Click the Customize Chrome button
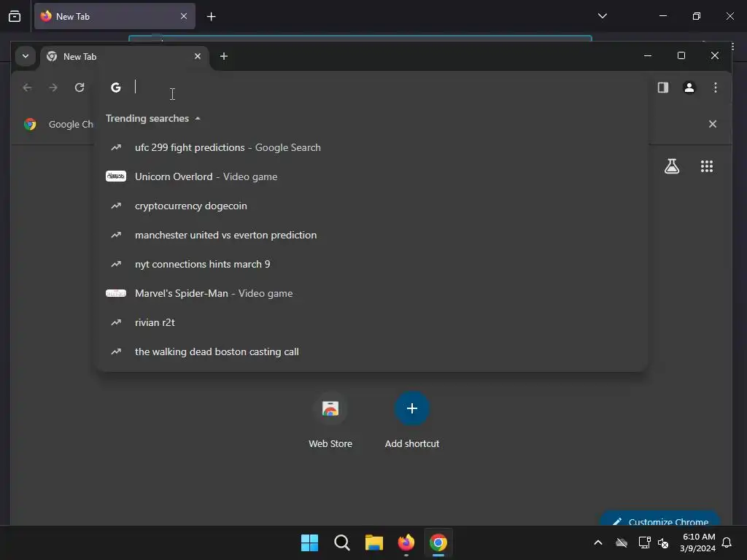The height and width of the screenshot is (560, 747). [x=659, y=520]
